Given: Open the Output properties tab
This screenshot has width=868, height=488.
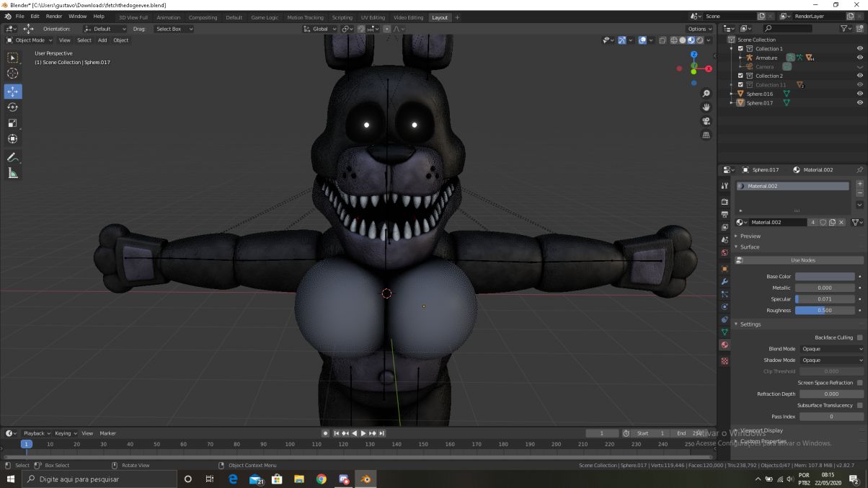Looking at the screenshot, I should coord(725,215).
